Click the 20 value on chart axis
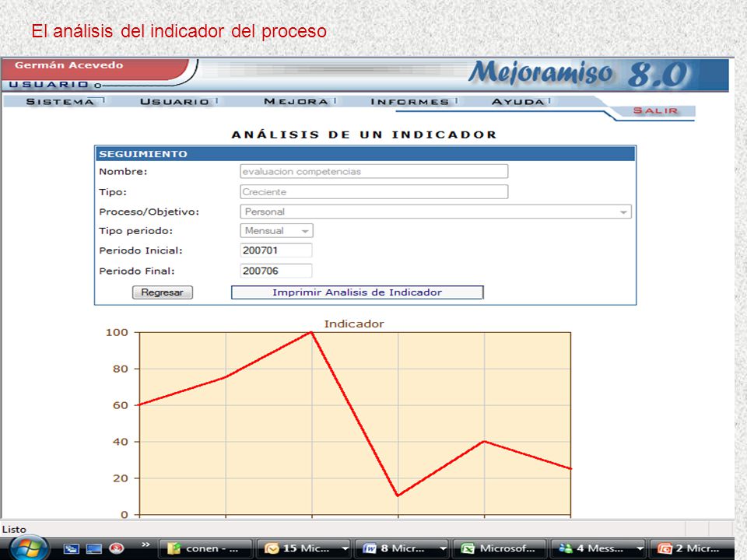The width and height of the screenshot is (747, 560). point(121,478)
